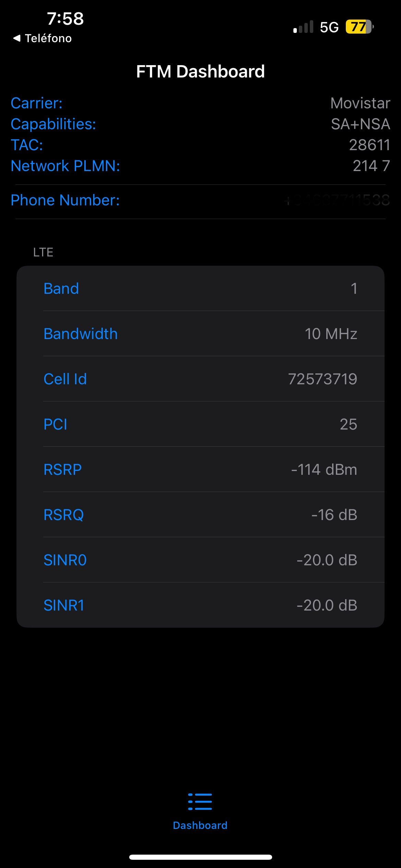
Task: Tap the RSRP -114 dBm row
Action: tap(200, 469)
